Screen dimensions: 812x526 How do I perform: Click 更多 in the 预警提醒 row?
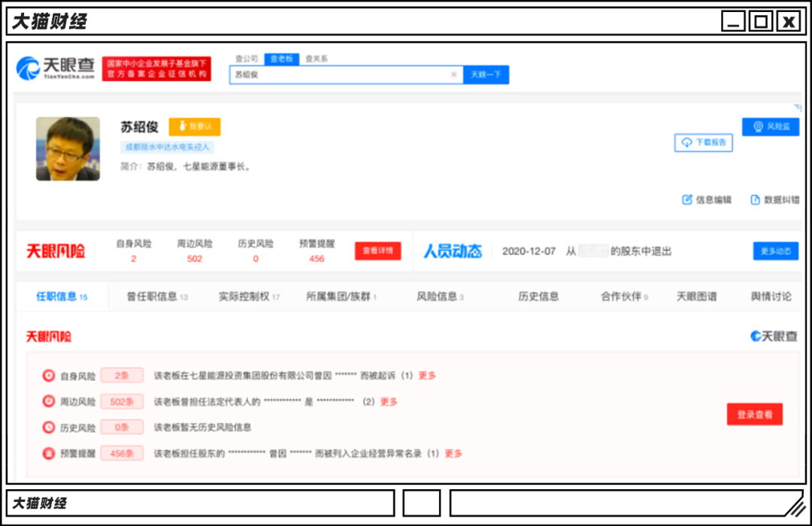click(453, 454)
